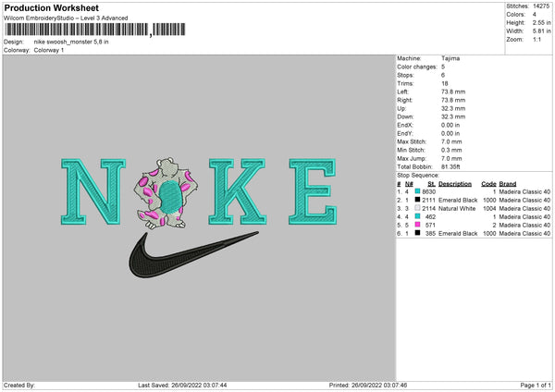Select the design name "nike swoosh_monster 5,8 in"
555x392 pixels.
71,42
